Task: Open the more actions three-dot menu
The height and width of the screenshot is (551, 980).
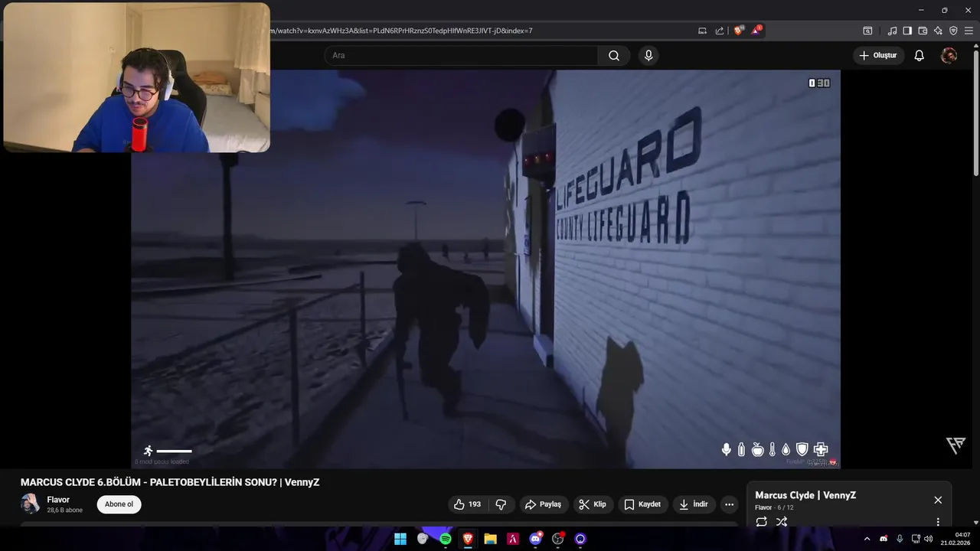Action: [x=729, y=504]
